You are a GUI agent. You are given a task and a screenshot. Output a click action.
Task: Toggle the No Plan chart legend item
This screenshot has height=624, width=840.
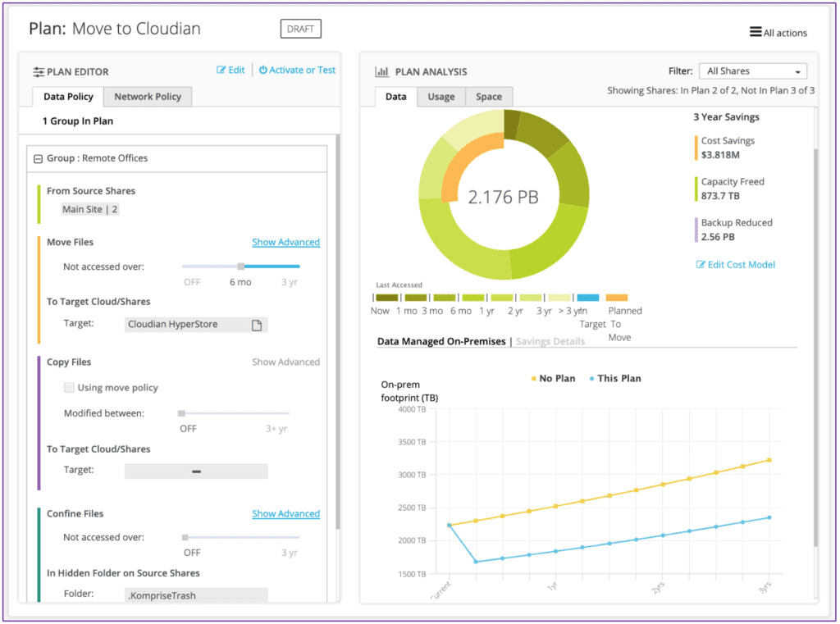(x=553, y=379)
